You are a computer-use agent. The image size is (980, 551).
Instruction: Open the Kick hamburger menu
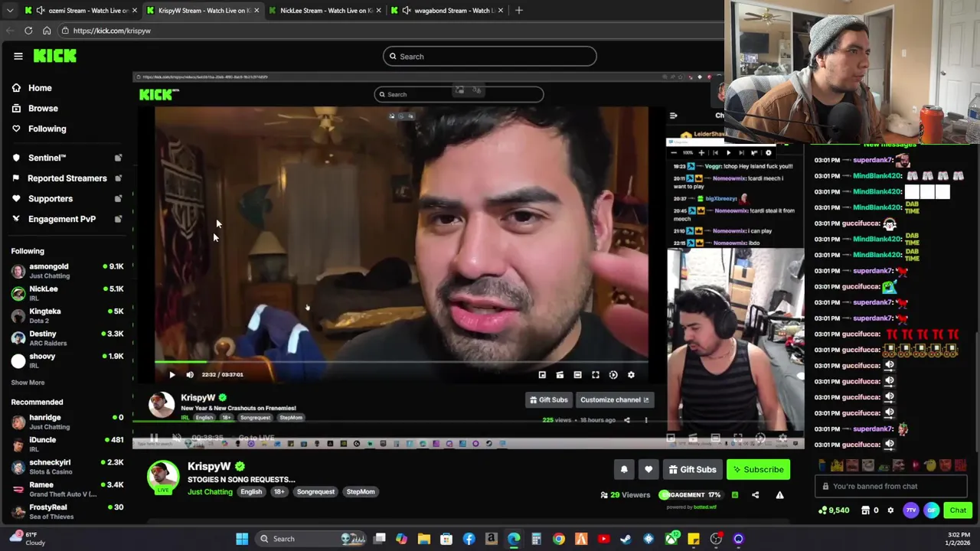tap(18, 56)
